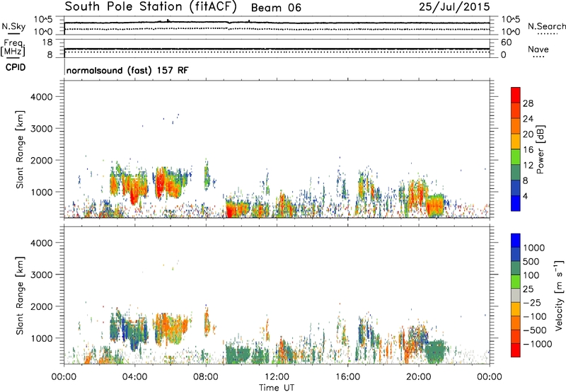Click the 'Power [dB]' colorbar title
This screenshot has height=392, width=566.
pyautogui.click(x=541, y=149)
